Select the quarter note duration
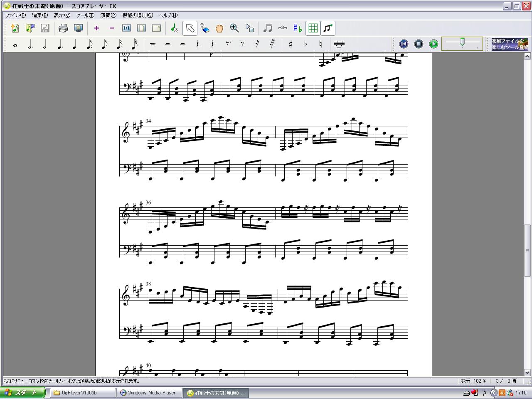This screenshot has height=399, width=532. click(x=75, y=44)
